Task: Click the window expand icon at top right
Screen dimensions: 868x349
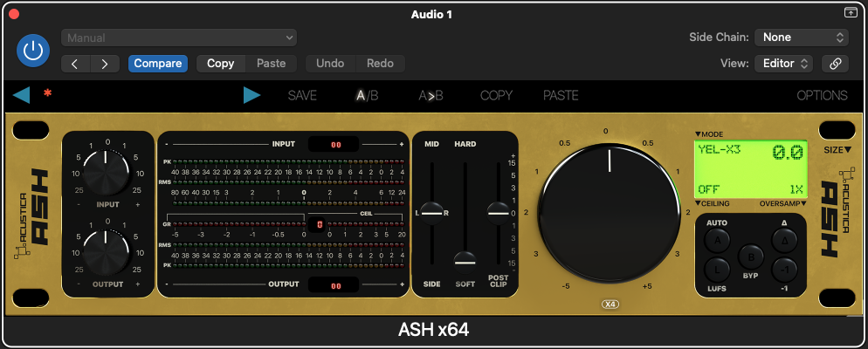Action: pos(851,13)
